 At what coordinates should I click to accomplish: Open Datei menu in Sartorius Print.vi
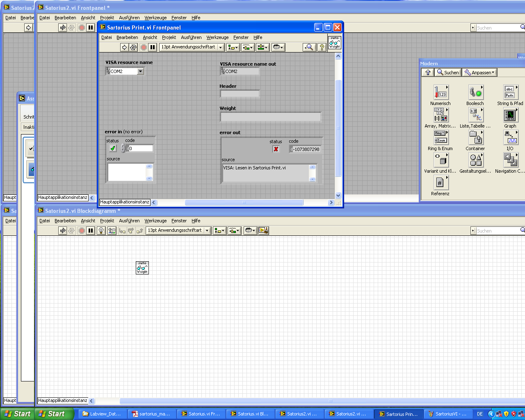(x=107, y=37)
